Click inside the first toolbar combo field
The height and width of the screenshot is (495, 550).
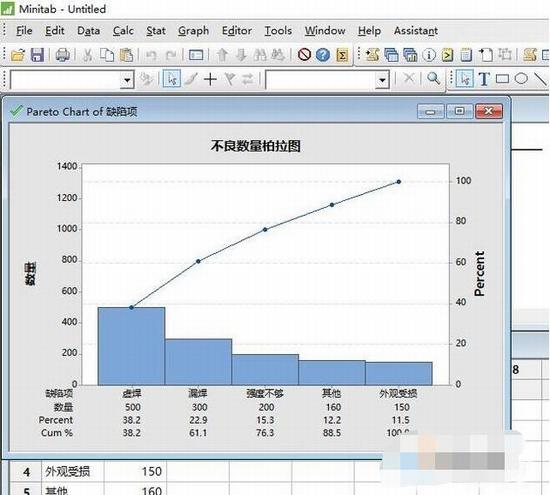(66, 80)
